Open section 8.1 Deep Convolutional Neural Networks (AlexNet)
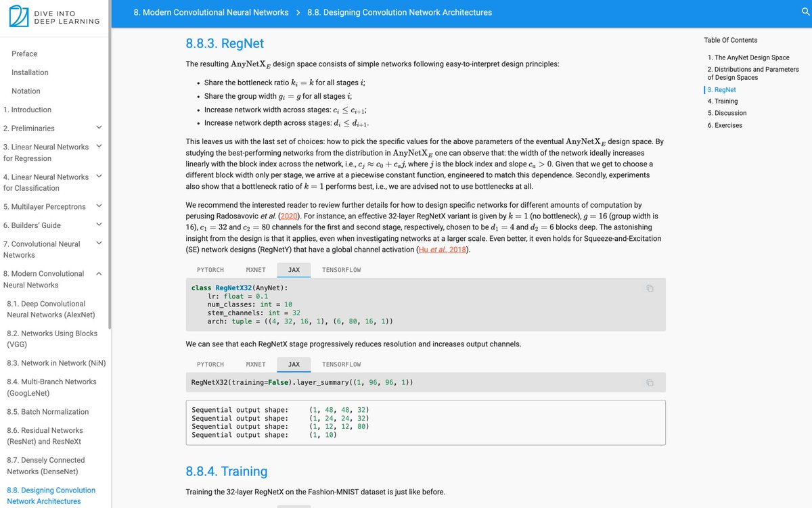812x508 pixels. (x=51, y=309)
